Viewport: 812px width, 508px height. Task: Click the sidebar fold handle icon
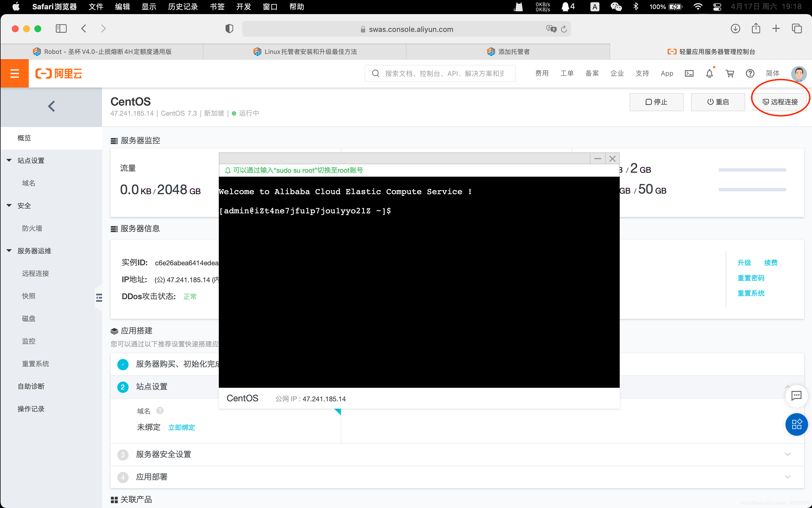(99, 298)
